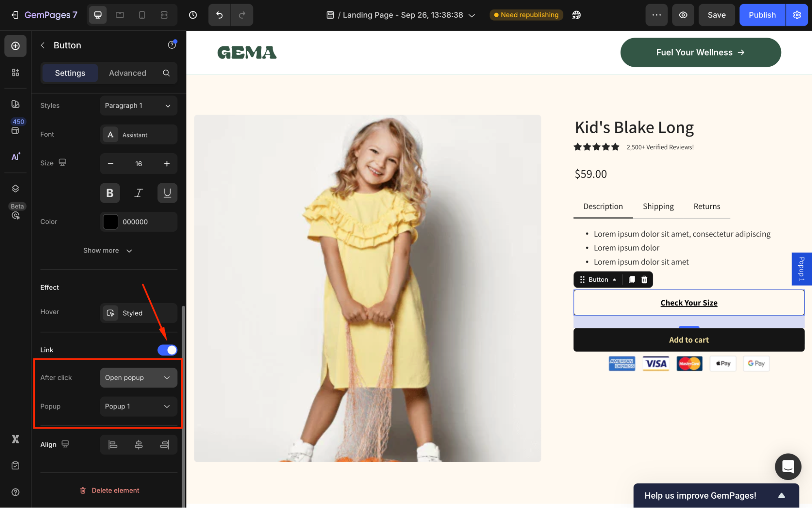Open the After click dropdown
The image size is (812, 508).
(x=138, y=378)
